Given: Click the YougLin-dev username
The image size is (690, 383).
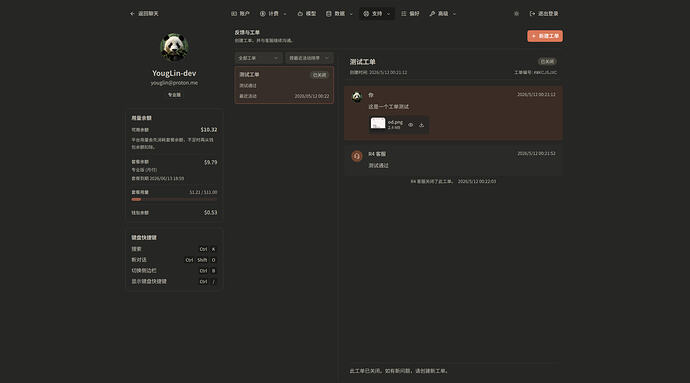Looking at the screenshot, I should click(174, 73).
